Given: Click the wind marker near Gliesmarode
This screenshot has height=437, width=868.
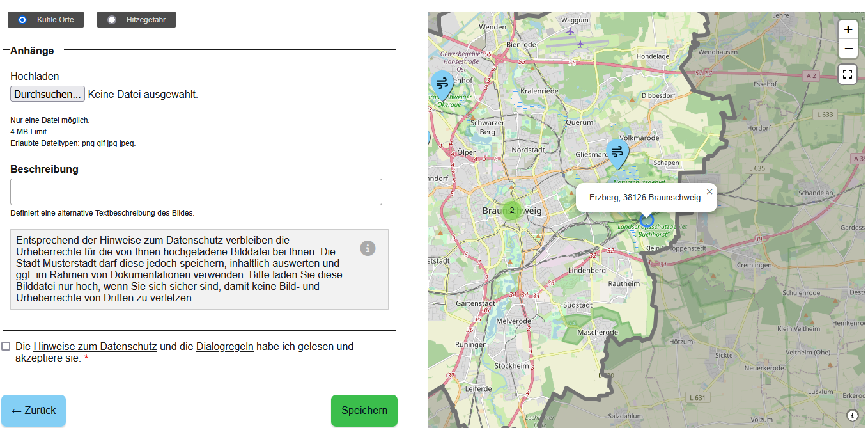Looking at the screenshot, I should (617, 154).
